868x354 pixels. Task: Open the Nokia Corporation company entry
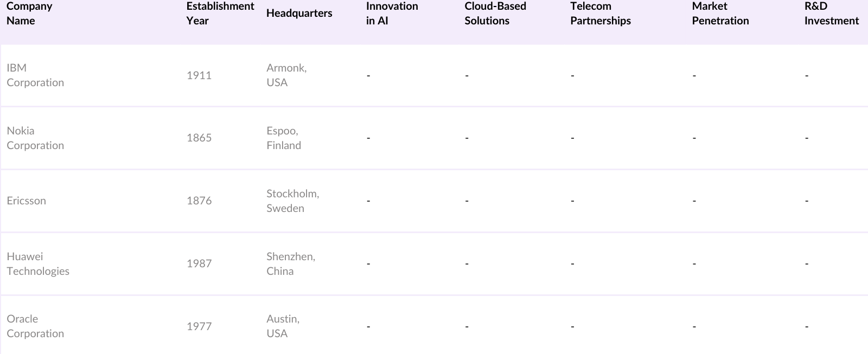(35, 138)
